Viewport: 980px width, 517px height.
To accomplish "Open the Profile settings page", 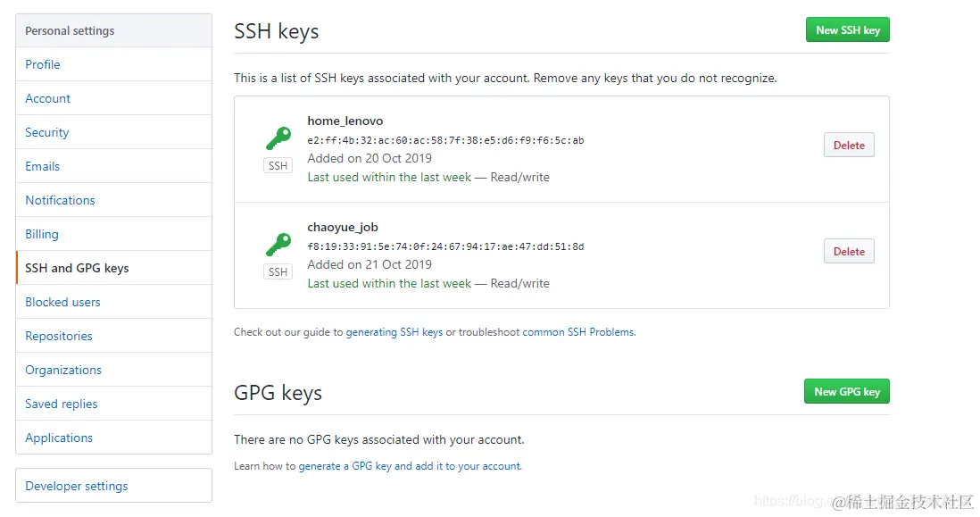I will 43,64.
